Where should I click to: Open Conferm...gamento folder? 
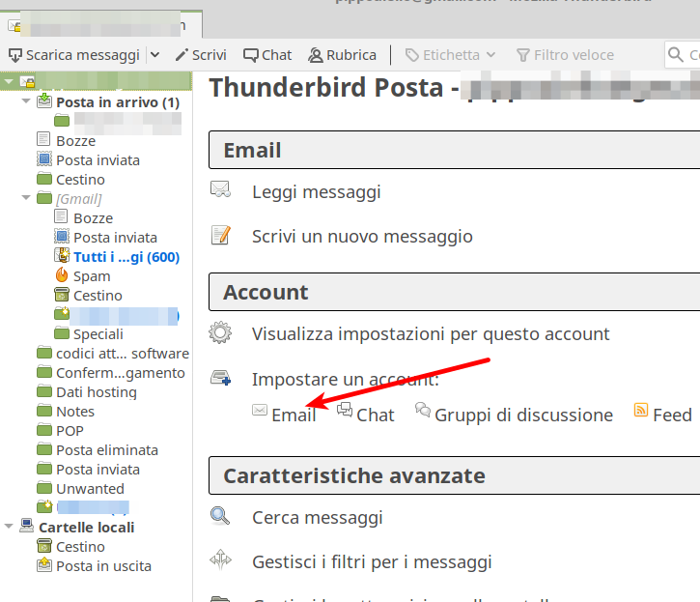(121, 373)
